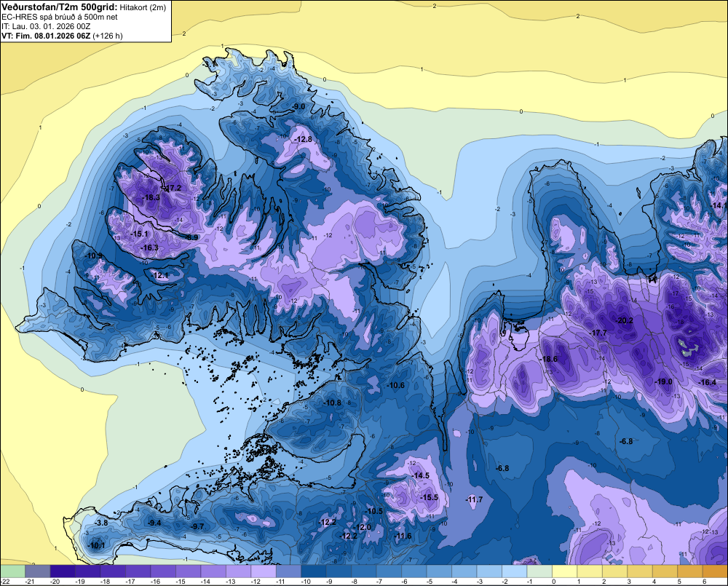Click the '-14' label on the color scale
Screen dimensions: 728x586
pos(205,582)
